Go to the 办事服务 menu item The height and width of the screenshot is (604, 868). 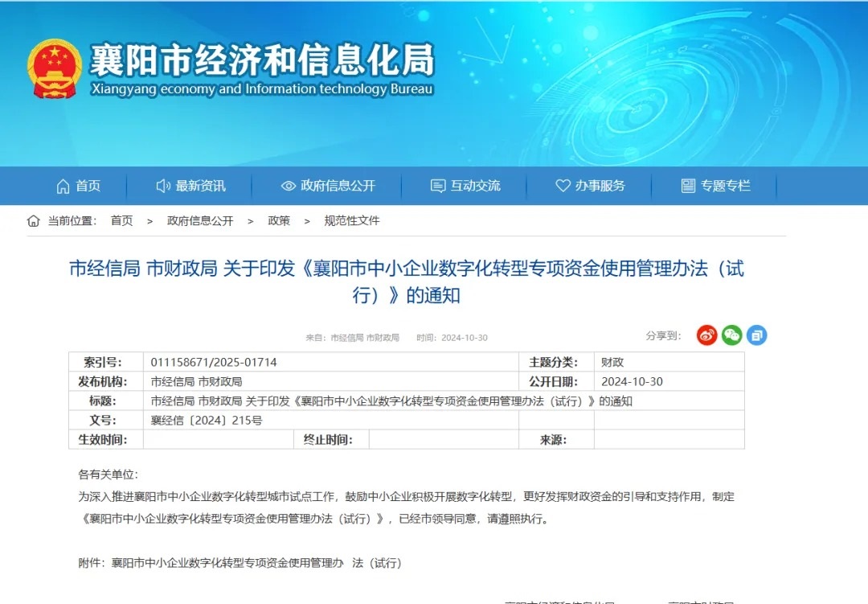[x=600, y=186]
